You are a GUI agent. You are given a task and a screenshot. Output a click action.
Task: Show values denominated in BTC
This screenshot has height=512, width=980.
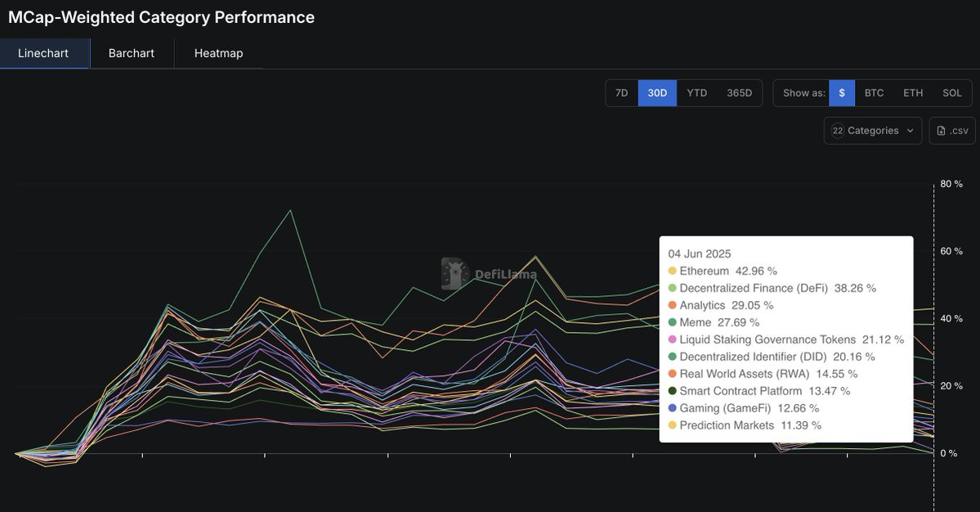(x=874, y=93)
